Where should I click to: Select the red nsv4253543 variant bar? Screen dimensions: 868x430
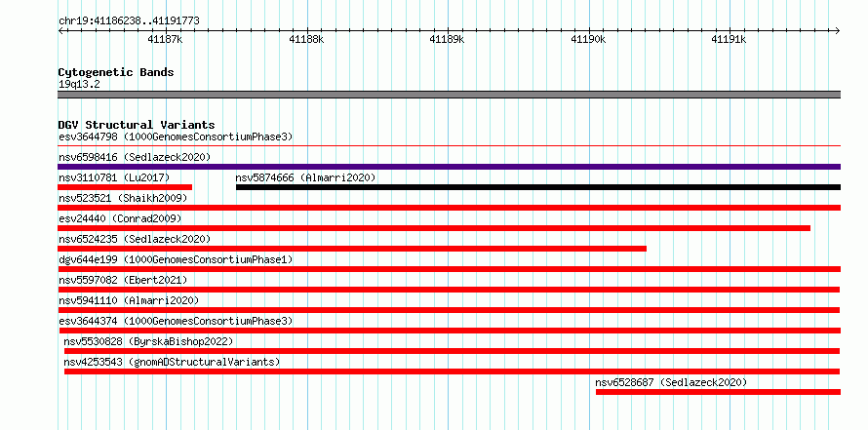point(452,371)
